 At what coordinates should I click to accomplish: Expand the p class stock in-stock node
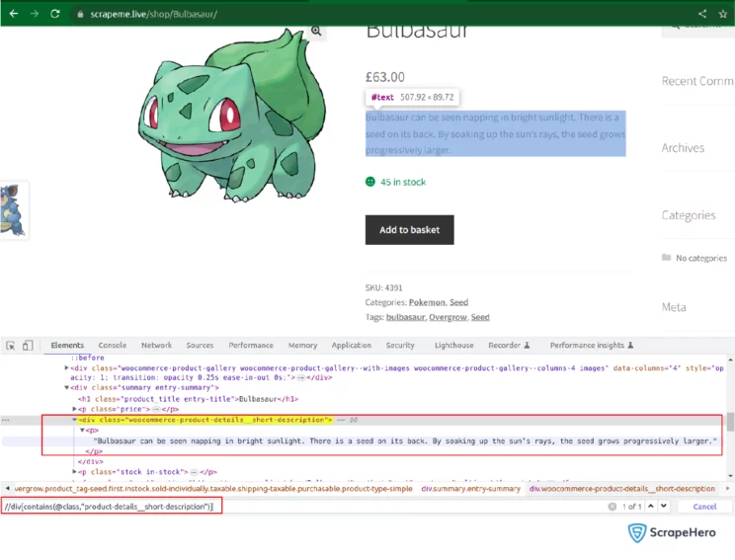(74, 472)
